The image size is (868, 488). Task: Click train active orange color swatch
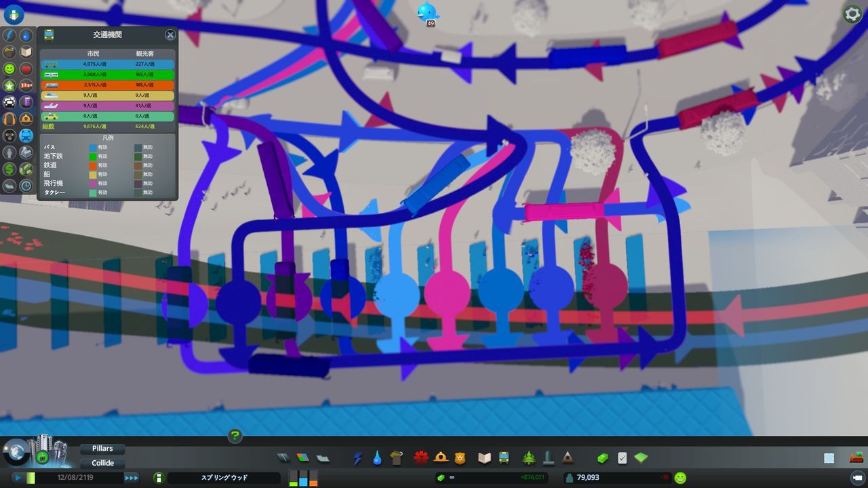[93, 165]
